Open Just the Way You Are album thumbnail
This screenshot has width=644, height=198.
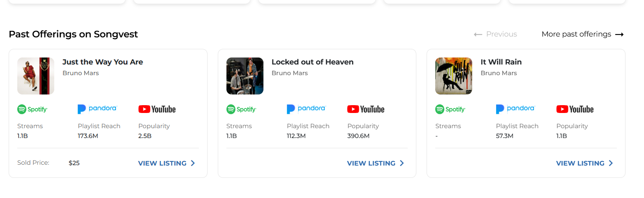click(36, 76)
